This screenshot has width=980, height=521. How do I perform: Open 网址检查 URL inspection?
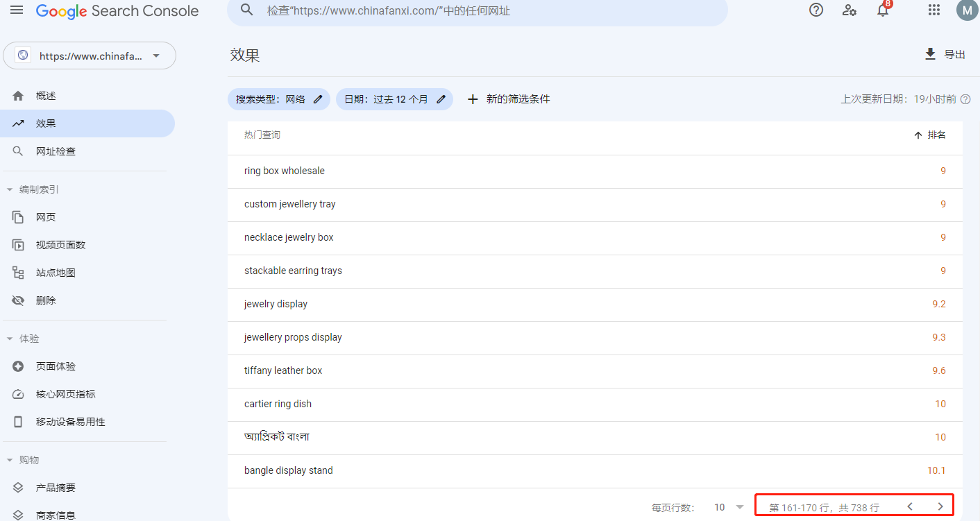click(x=89, y=151)
